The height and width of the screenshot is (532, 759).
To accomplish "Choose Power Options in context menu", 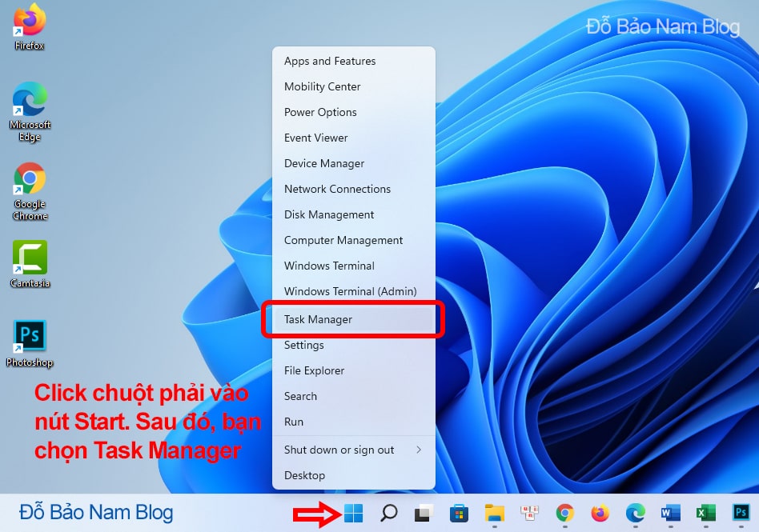I will (x=354, y=112).
